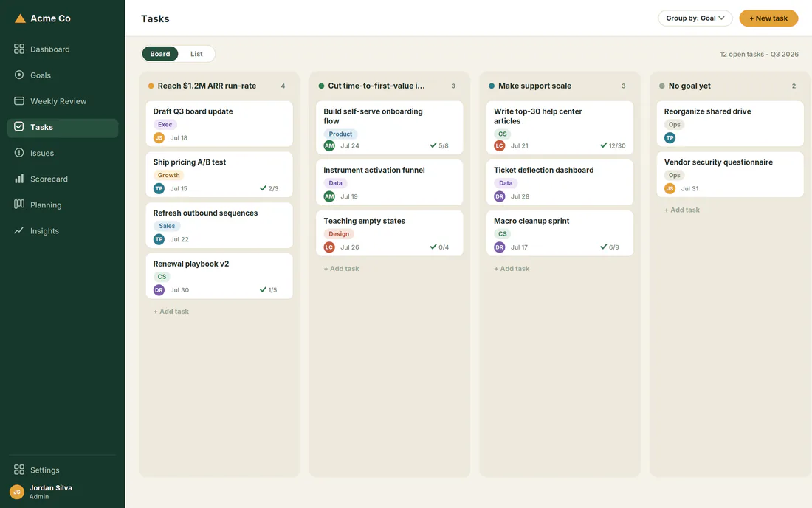Click TP avatar on Reorganize shared drive
The width and height of the screenshot is (812, 508).
(670, 138)
